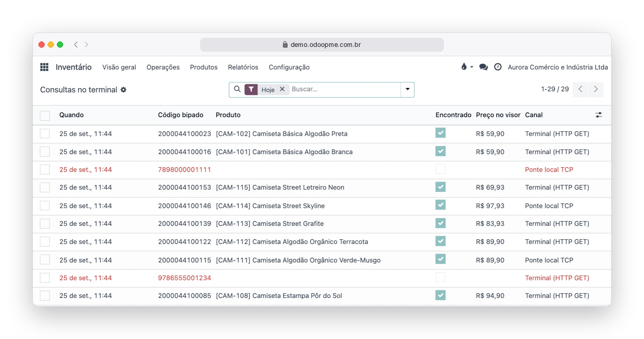Click the Buscar search input field
The height and width of the screenshot is (339, 644).
pos(345,89)
